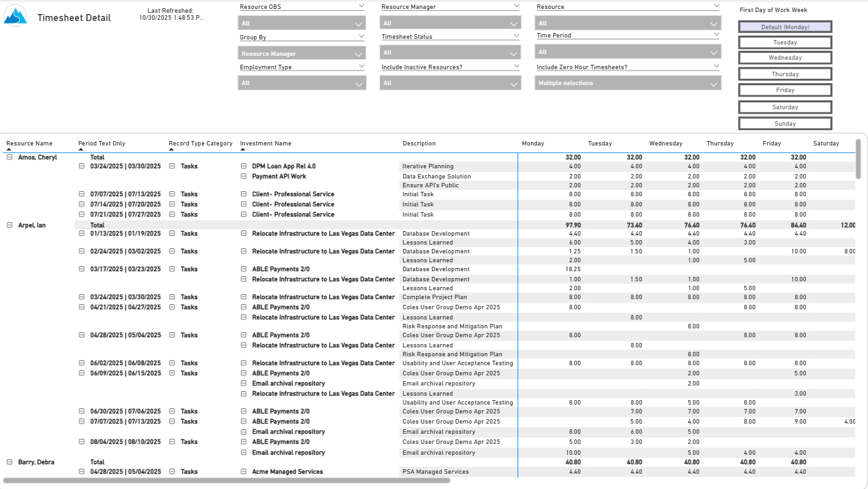Open the Include Zero Hour Timesheets dropdown
This screenshot has height=489, width=868.
point(628,83)
